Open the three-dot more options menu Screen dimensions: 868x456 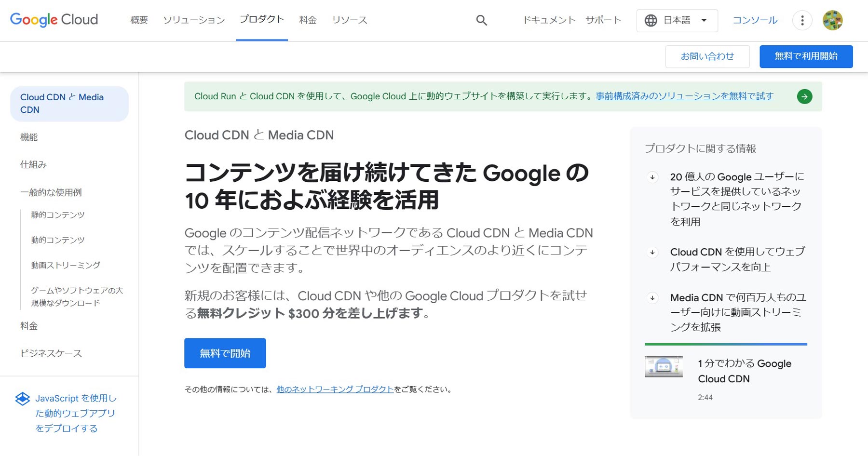pos(802,20)
